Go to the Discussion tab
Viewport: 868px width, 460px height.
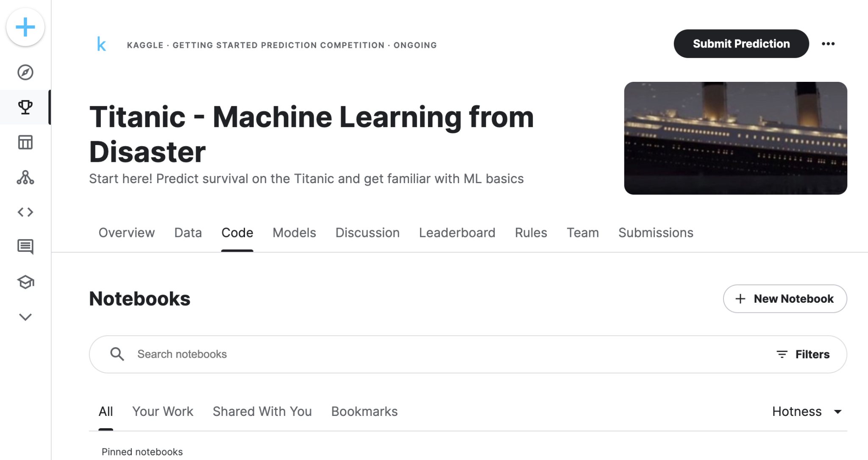(x=367, y=233)
